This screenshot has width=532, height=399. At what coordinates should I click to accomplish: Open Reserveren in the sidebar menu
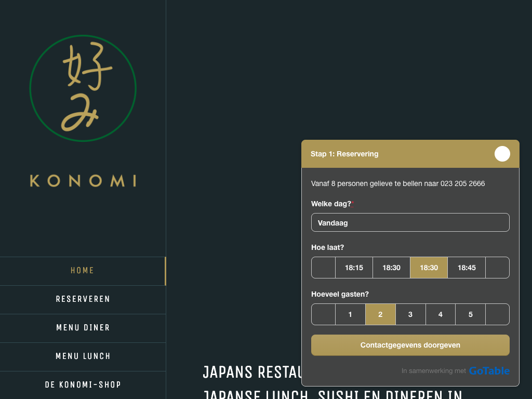tap(83, 299)
